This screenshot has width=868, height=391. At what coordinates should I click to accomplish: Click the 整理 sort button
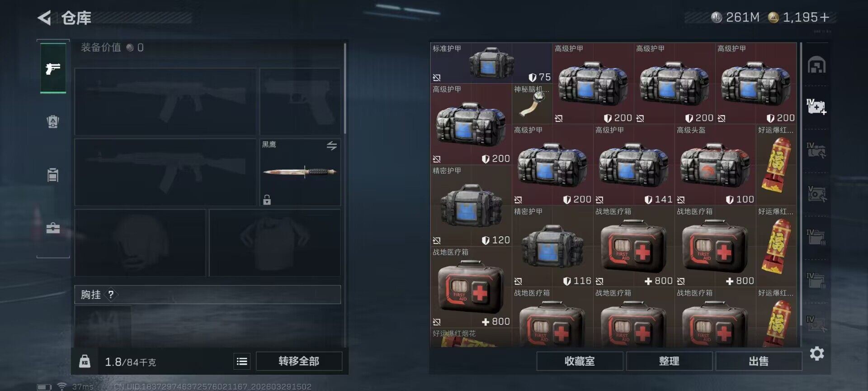point(669,361)
